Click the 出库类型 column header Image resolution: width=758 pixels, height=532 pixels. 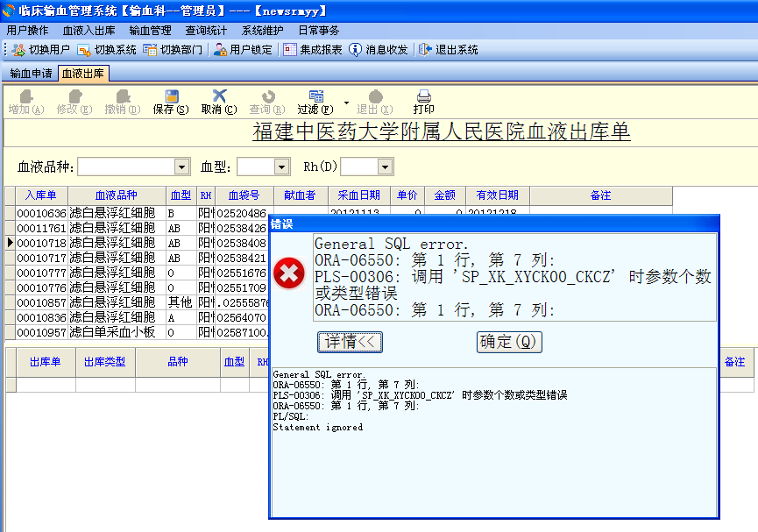click(x=105, y=362)
